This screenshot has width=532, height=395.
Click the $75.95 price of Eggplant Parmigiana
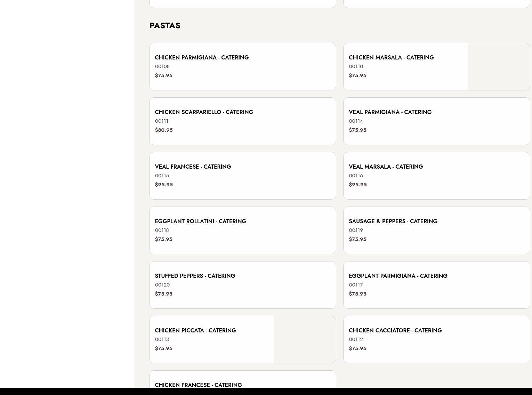click(x=358, y=294)
